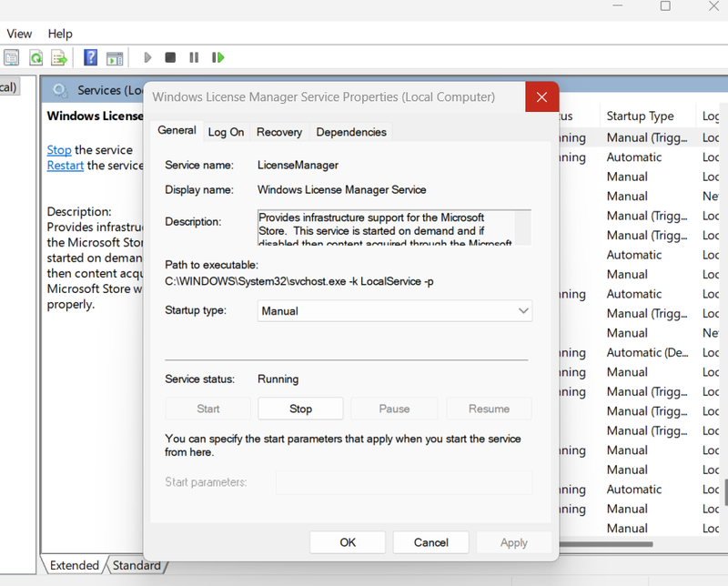The height and width of the screenshot is (586, 728).
Task: Confirm with the OK button
Action: (348, 542)
